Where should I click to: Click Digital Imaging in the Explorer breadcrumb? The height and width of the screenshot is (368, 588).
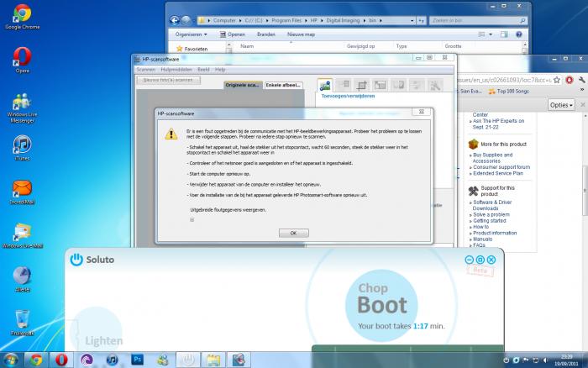pyautogui.click(x=343, y=21)
